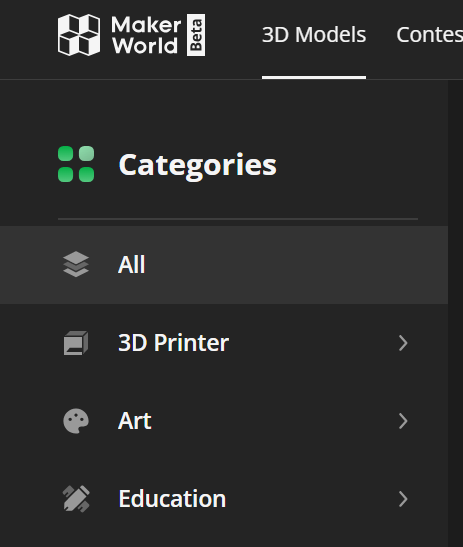Open the 3D Printer category label

pyautogui.click(x=173, y=343)
